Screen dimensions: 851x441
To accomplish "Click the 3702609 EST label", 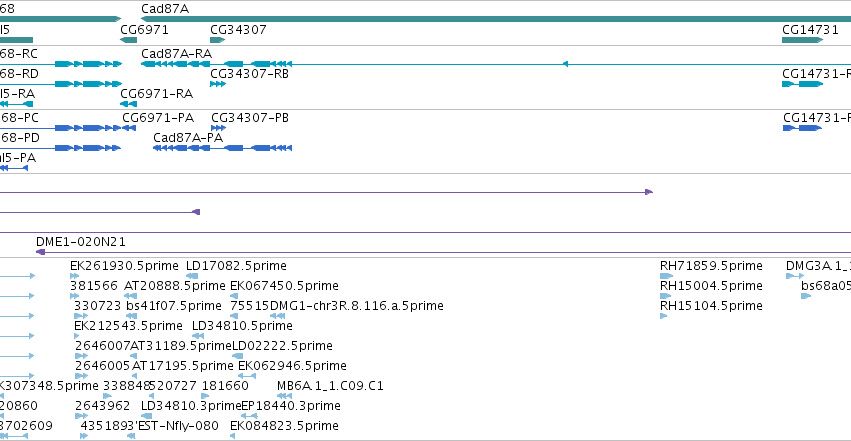I will click(26, 426).
